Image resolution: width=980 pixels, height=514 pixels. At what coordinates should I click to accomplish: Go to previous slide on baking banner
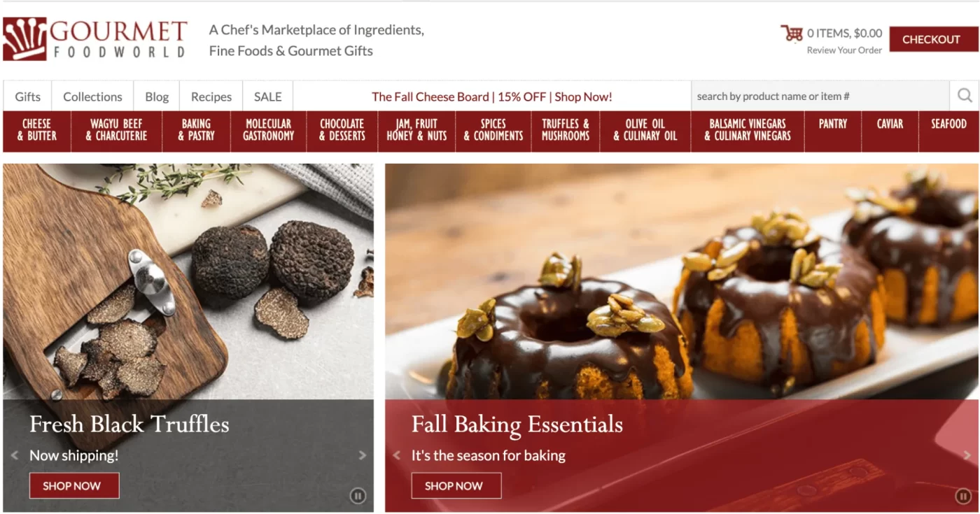click(396, 455)
